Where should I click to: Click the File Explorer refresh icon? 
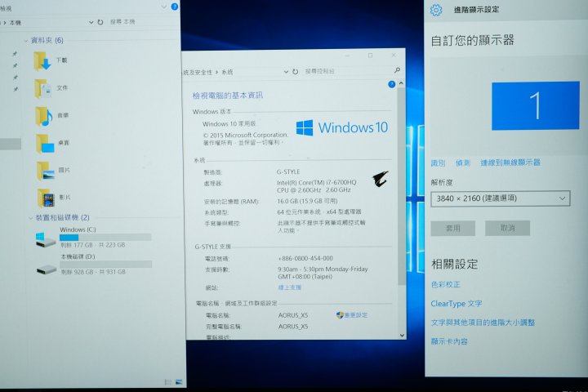pyautogui.click(x=100, y=22)
